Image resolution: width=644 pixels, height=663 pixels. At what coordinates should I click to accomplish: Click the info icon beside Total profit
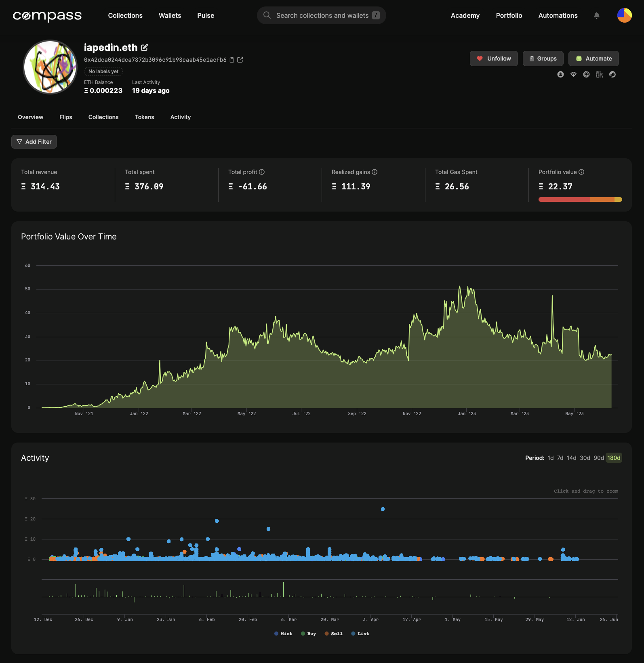click(x=262, y=172)
